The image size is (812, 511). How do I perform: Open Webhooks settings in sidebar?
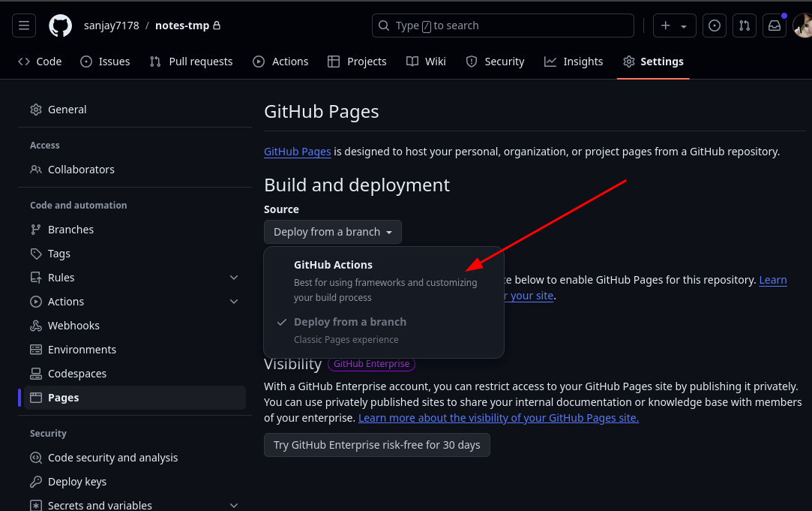[x=73, y=326]
